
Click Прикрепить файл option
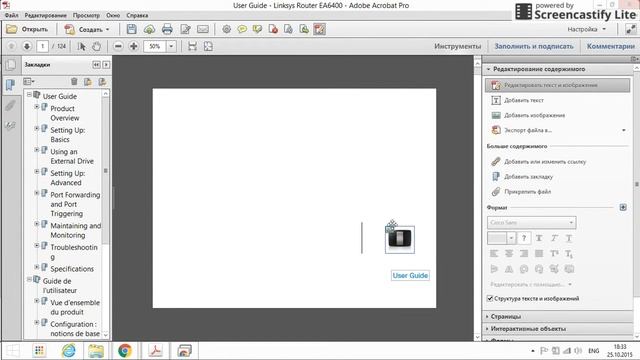click(520, 191)
